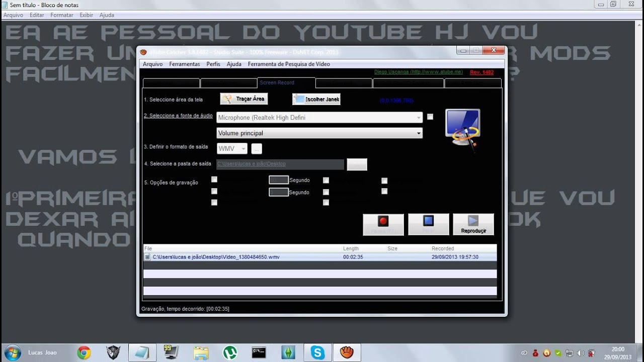Screen dimensions: 644x362
Task: Click the green diamond Sims taskbar icon
Action: (288, 352)
